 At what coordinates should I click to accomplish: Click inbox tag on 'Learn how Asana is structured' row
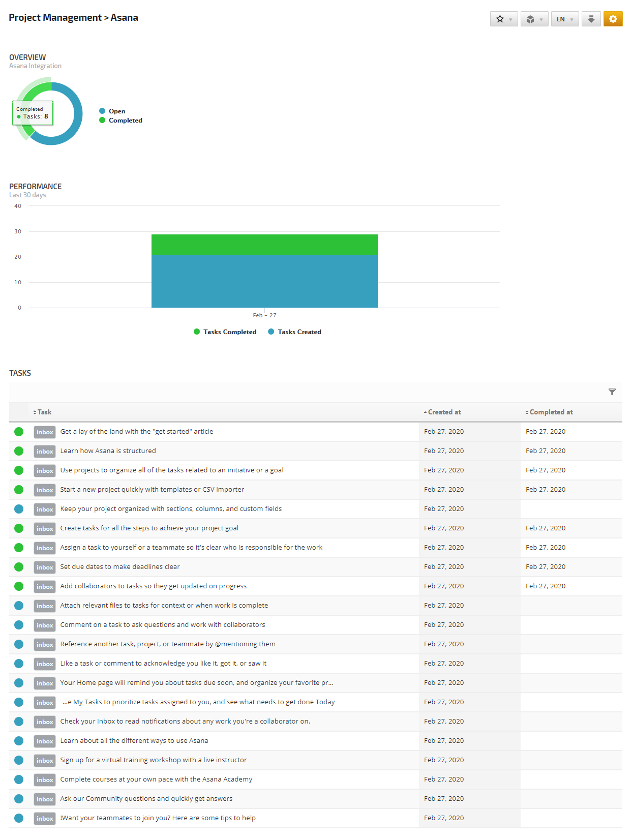pos(45,452)
